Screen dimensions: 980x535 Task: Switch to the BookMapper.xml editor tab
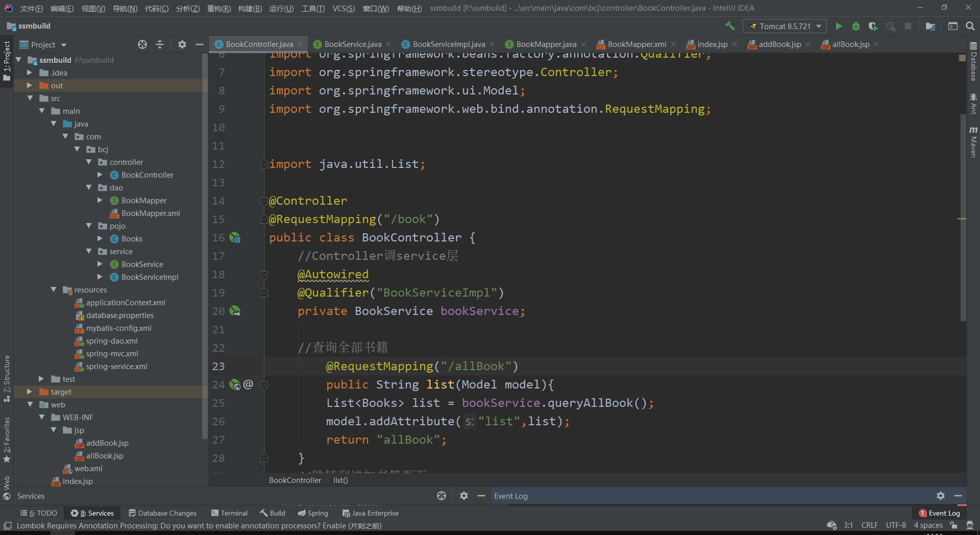click(x=636, y=44)
